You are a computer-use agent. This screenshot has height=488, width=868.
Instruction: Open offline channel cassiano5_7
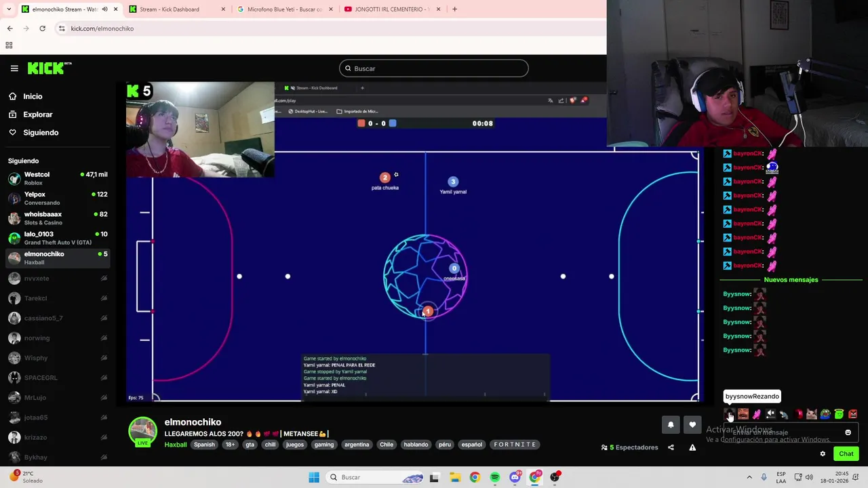tap(58, 318)
